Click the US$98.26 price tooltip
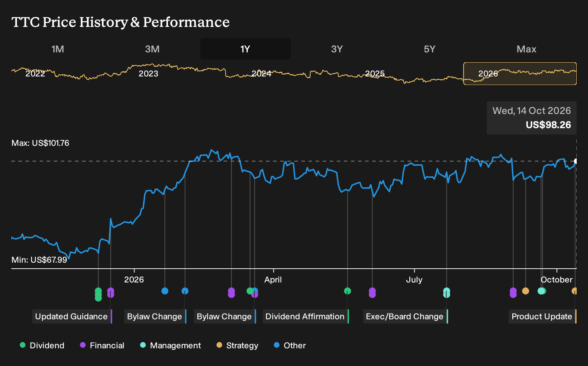This screenshot has width=588, height=366. click(x=532, y=118)
